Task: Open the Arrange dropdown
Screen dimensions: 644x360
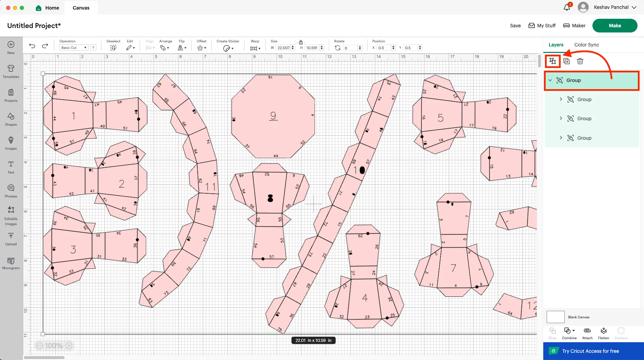Action: point(165,48)
